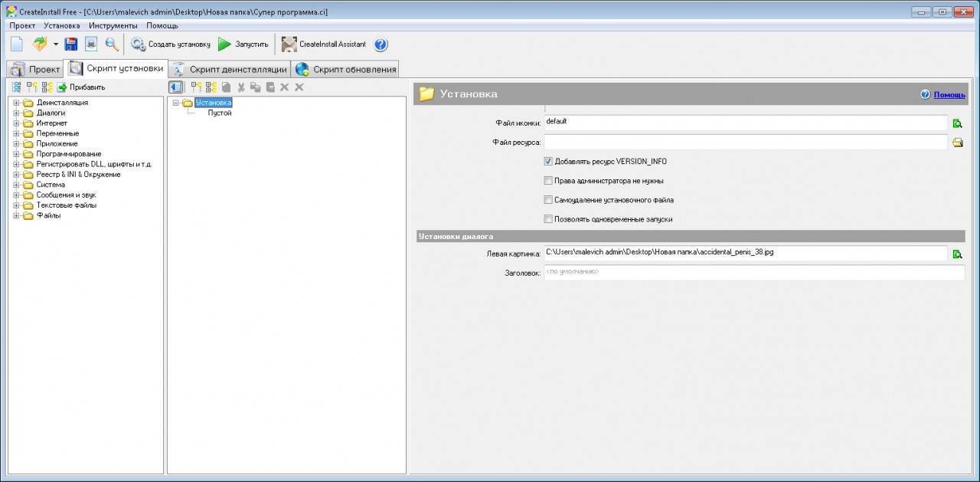Select the Файлы tree item
Screen dimensions: 980x482
[x=48, y=215]
